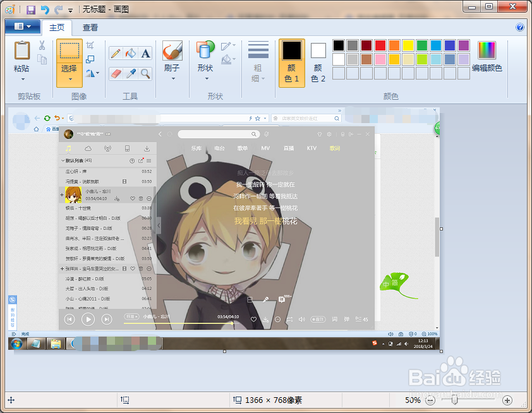Select the Color picker eyedropper
This screenshot has height=413, width=532.
(131, 74)
